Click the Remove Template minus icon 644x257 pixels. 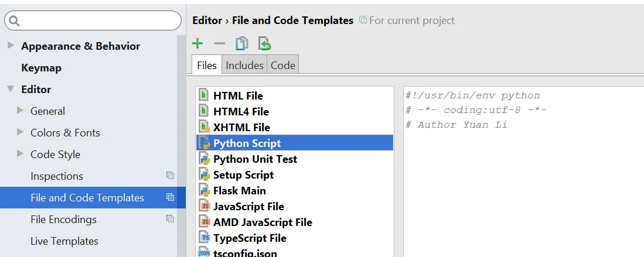pos(220,43)
